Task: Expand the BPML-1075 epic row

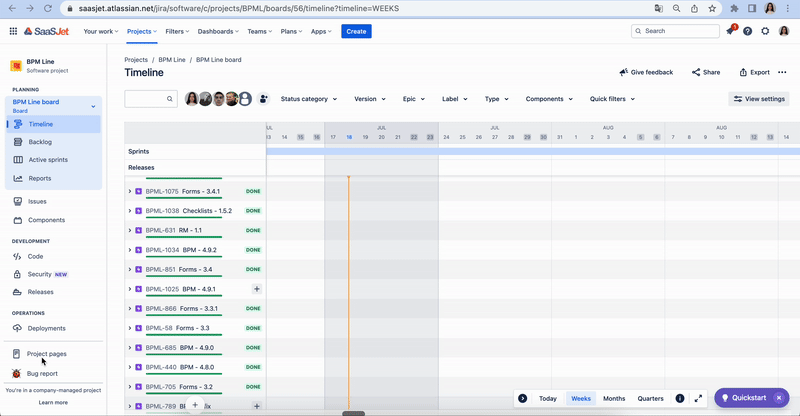Action: point(130,191)
